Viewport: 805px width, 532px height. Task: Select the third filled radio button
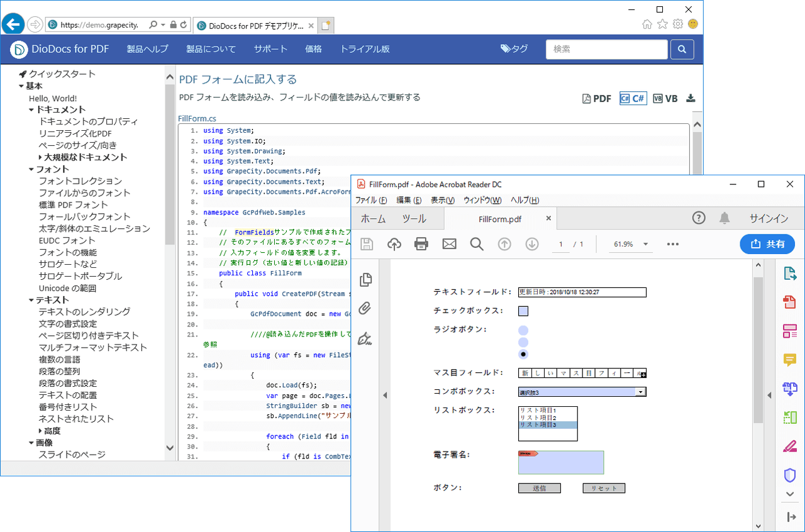coord(523,354)
